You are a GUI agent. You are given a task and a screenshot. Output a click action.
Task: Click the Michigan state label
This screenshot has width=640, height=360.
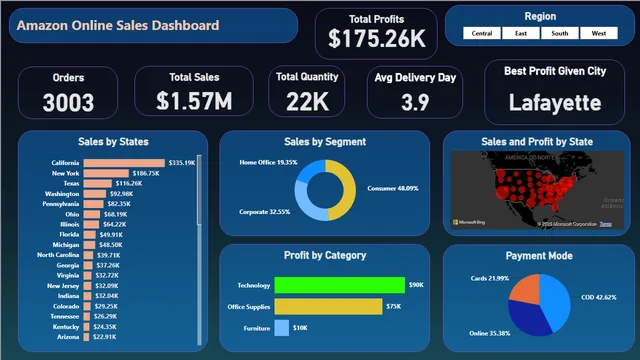click(66, 245)
